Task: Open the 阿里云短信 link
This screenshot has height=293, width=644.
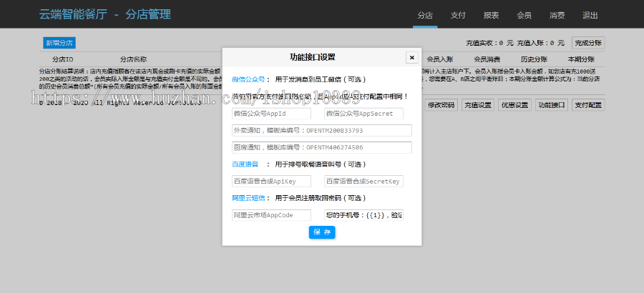Action: (248, 198)
